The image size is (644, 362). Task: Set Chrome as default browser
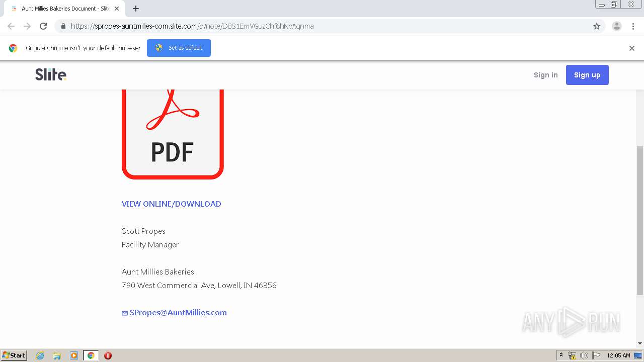click(179, 48)
